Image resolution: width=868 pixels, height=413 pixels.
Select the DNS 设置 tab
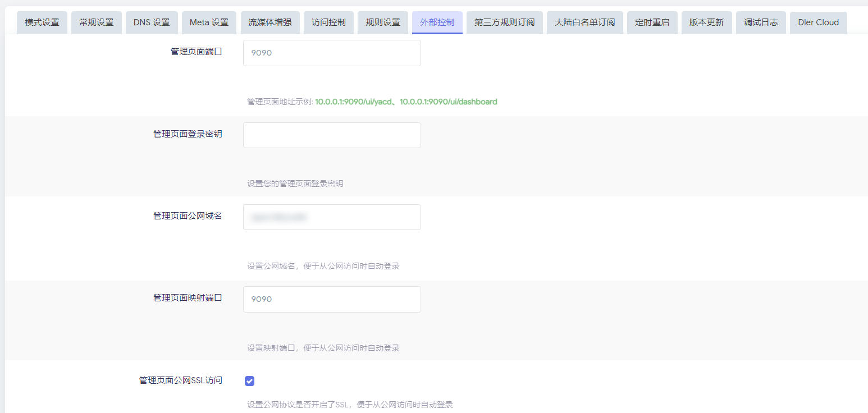tap(152, 22)
